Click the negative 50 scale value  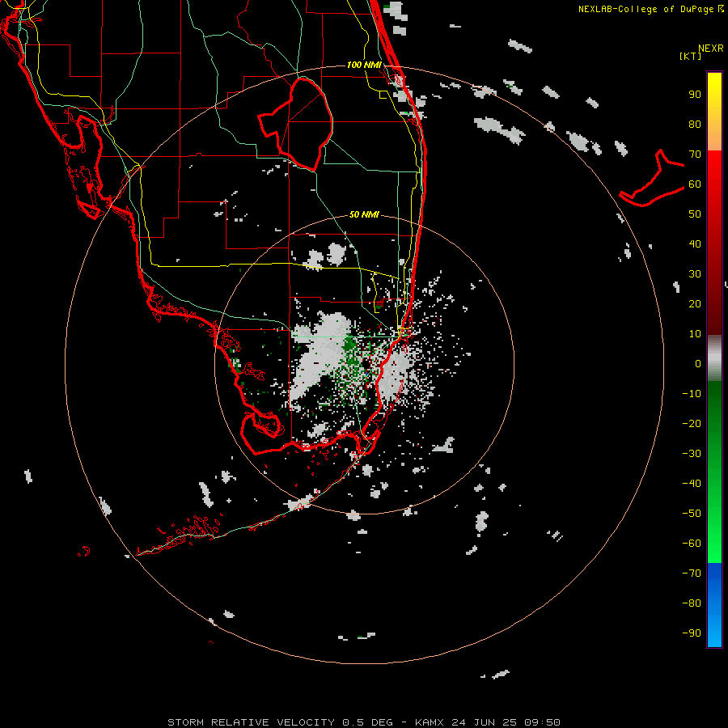[x=692, y=514]
